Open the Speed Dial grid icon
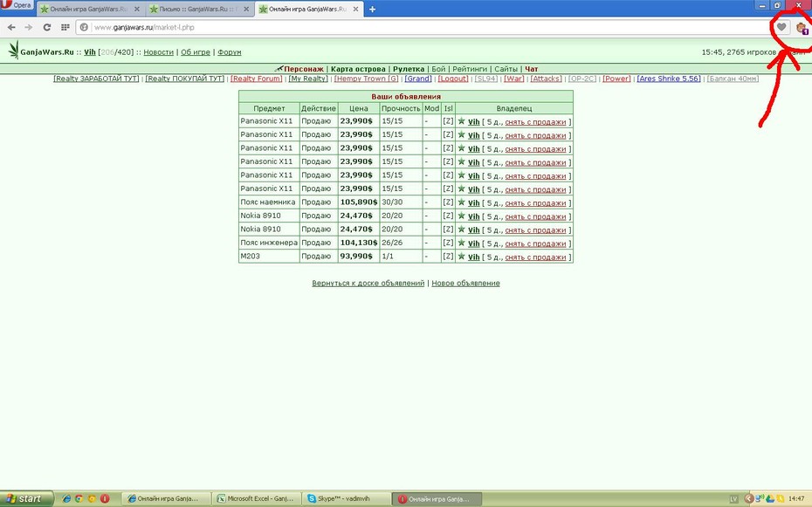 65,27
